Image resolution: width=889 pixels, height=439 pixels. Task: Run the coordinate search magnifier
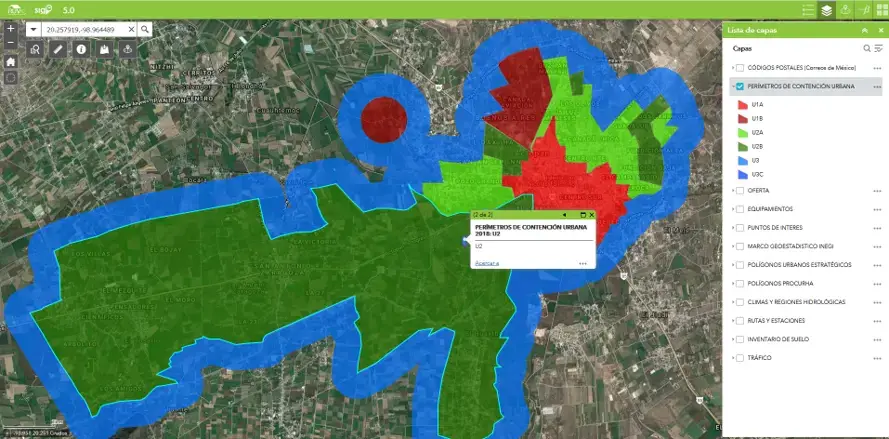coord(145,30)
